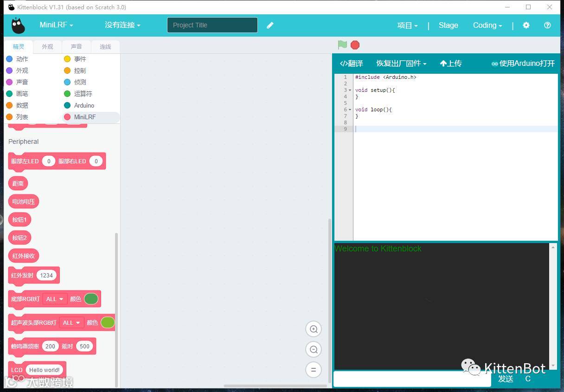
Task: Select the 外观 looks category circle
Action: click(x=9, y=71)
